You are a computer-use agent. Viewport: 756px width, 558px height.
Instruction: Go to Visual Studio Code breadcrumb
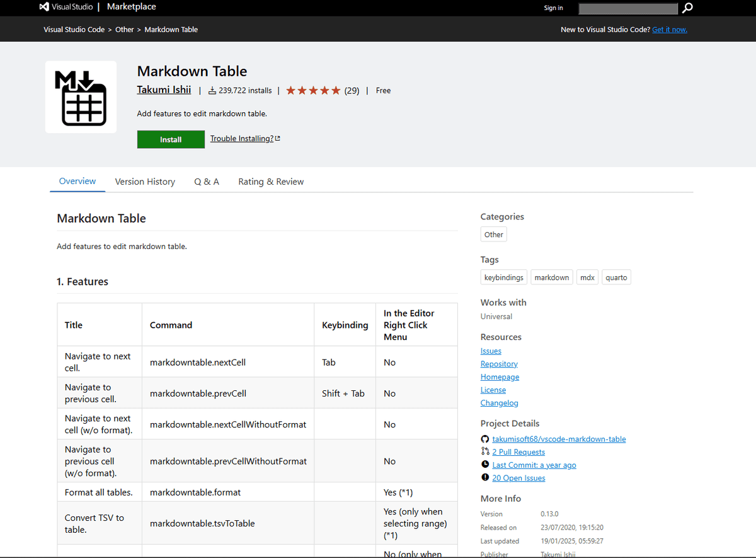click(74, 30)
